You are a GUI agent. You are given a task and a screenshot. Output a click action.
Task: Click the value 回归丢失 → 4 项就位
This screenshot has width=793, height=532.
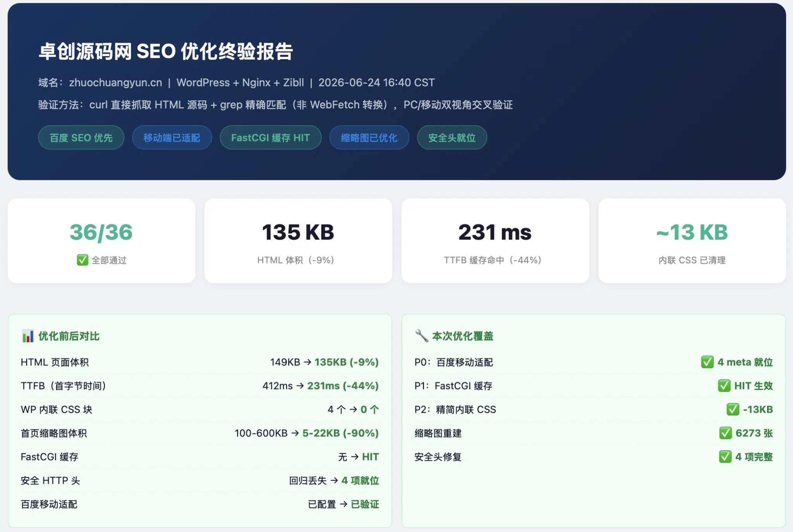point(334,481)
